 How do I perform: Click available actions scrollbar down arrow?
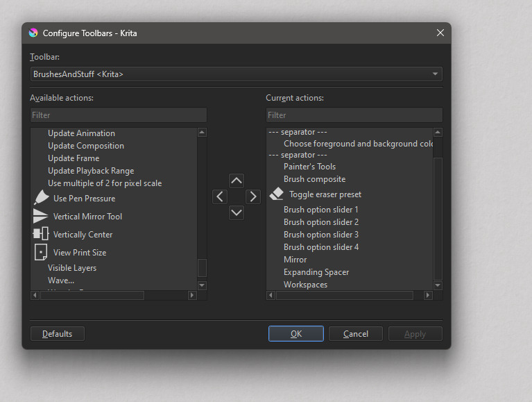click(x=202, y=285)
